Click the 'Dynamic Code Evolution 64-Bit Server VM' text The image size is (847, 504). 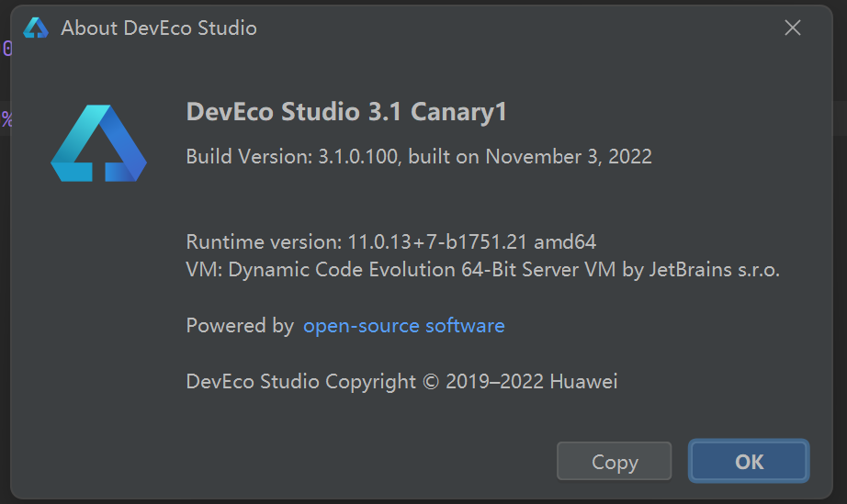pos(422,269)
